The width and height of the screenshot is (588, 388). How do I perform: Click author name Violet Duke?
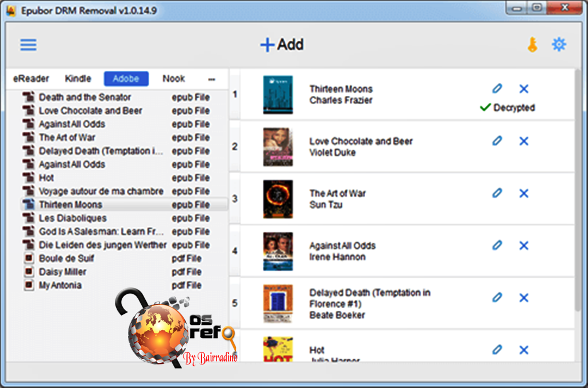[332, 152]
